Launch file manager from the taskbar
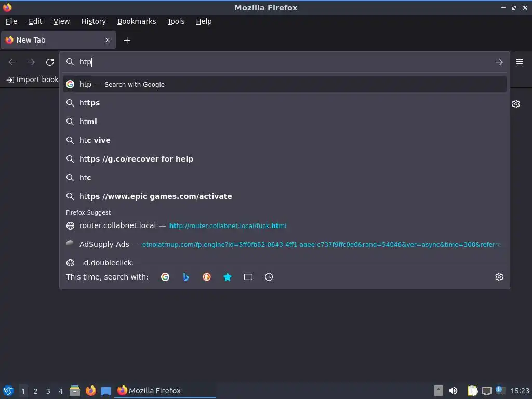The image size is (532, 399). (x=75, y=391)
